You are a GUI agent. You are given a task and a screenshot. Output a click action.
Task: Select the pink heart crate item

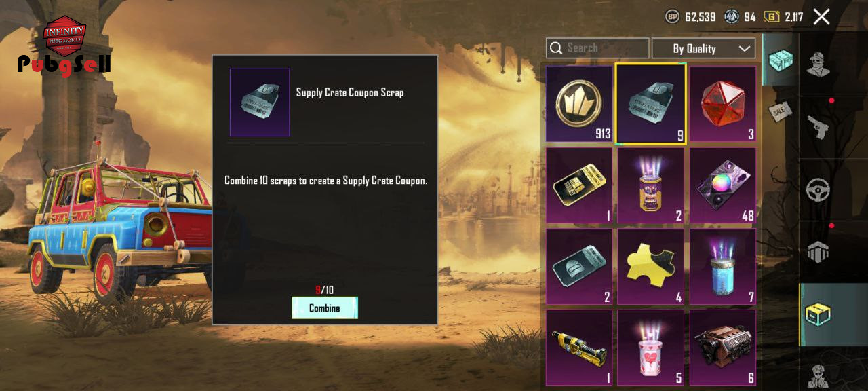[x=650, y=348]
